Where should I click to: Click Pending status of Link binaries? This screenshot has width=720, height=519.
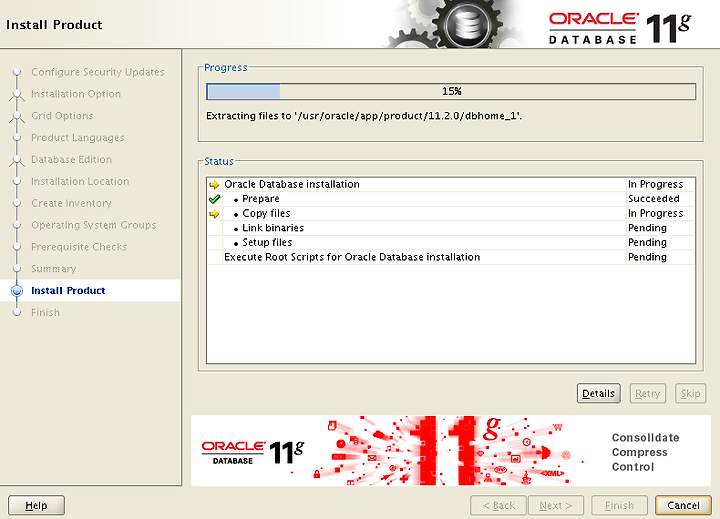coord(647,228)
